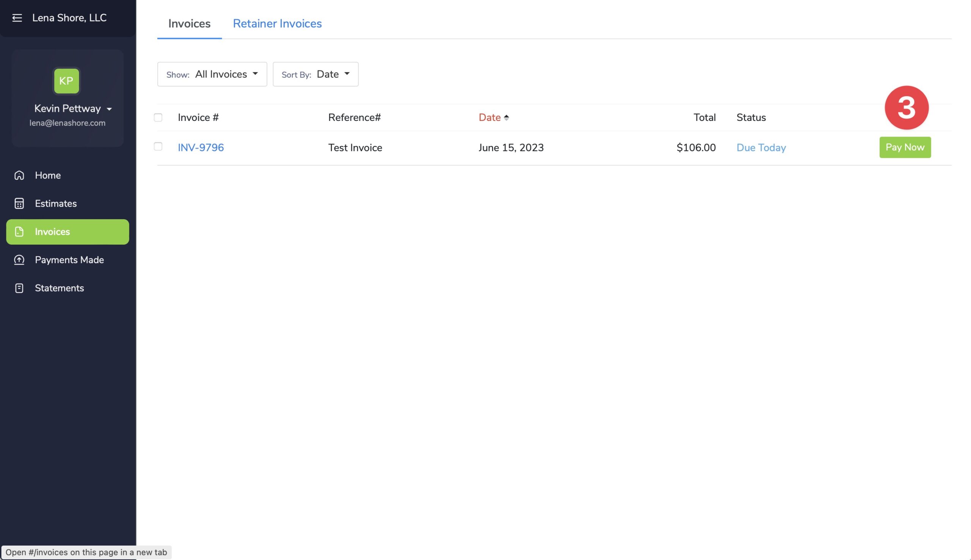Image resolution: width=971 pixels, height=560 pixels.
Task: Select Invoices in sidebar
Action: coord(68,232)
